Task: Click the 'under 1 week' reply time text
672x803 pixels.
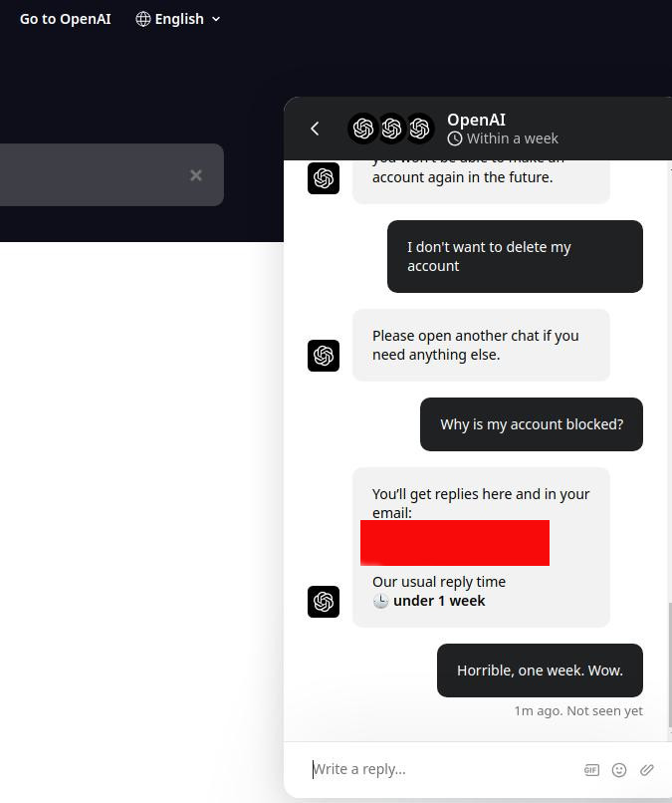Action: coord(439,601)
